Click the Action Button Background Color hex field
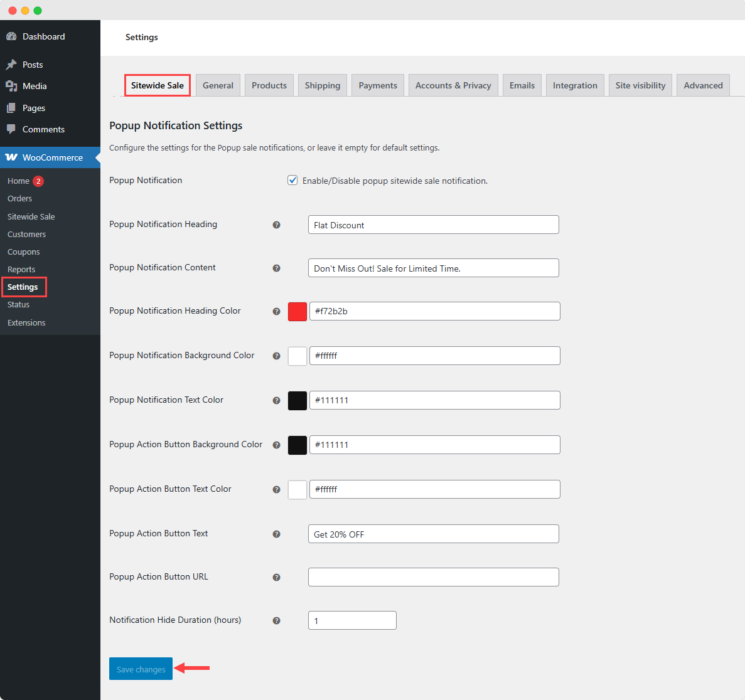This screenshot has height=700, width=745. tap(435, 445)
